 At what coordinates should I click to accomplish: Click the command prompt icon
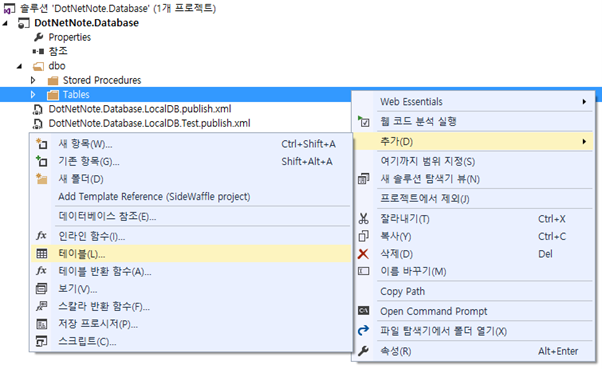(x=363, y=311)
